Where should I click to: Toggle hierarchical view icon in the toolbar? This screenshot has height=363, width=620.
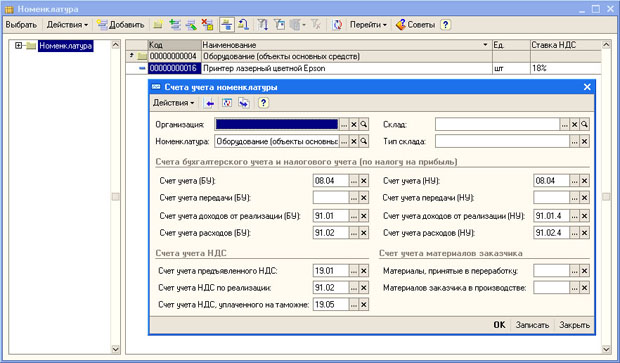click(x=227, y=25)
